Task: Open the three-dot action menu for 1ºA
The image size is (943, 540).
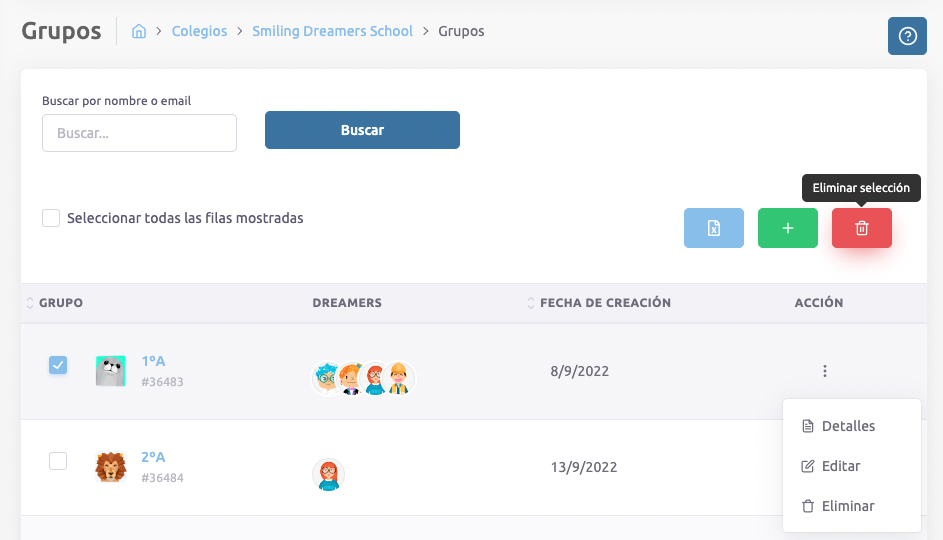Action: click(x=824, y=371)
